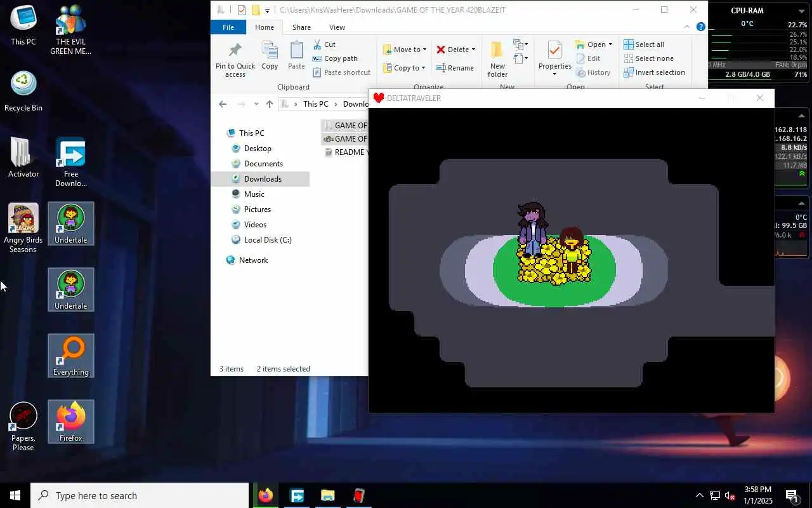Viewport: 812px width, 508px height.
Task: Open Undertale shortcut on desktop, upper one
Action: point(71,224)
